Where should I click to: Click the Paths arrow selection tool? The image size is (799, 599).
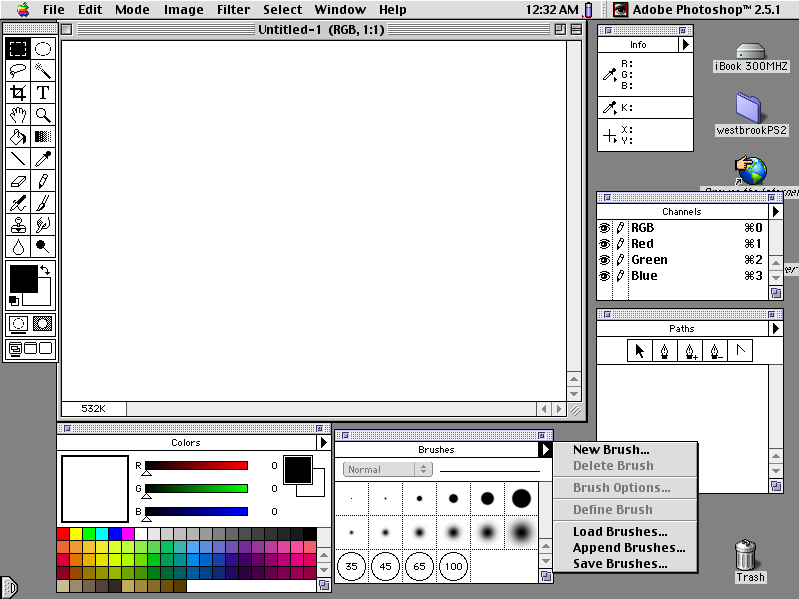(x=640, y=351)
